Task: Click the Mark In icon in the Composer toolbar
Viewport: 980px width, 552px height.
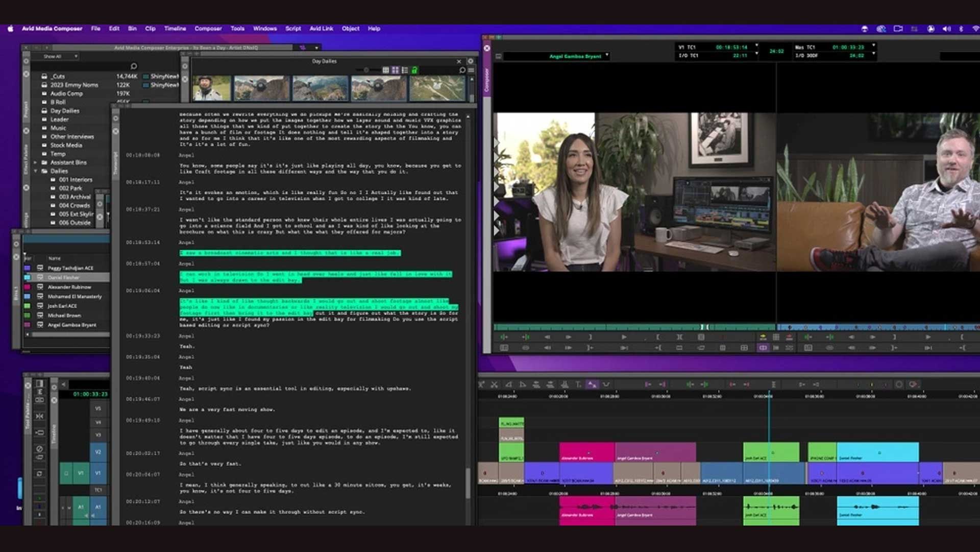Action: coord(658,337)
